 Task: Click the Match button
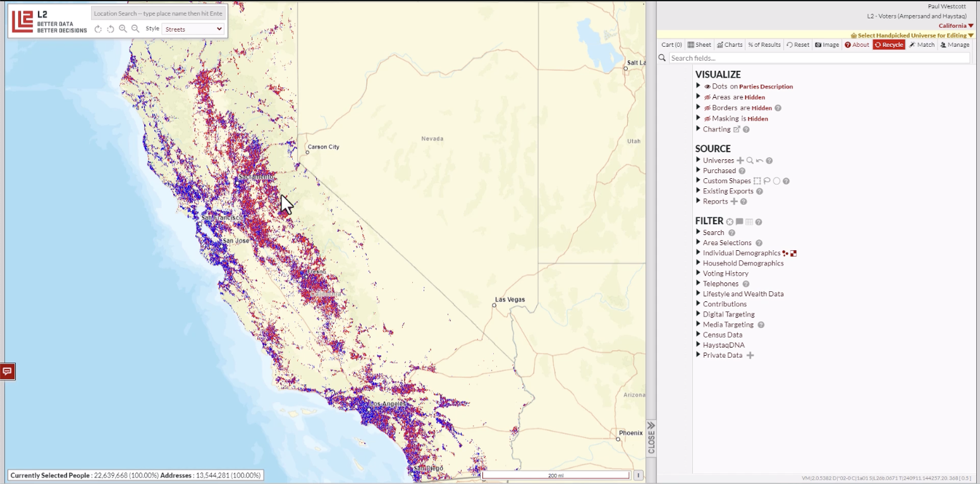[922, 45]
